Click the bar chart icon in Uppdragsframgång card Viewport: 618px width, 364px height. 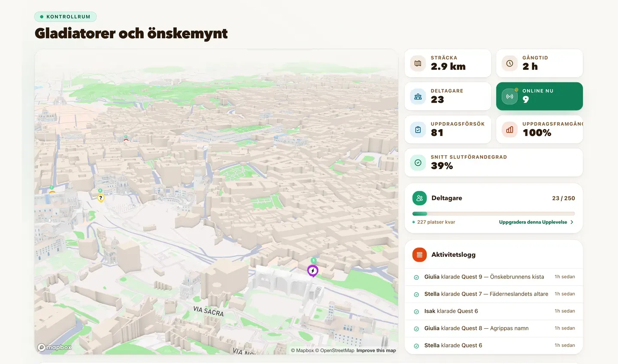click(x=509, y=130)
